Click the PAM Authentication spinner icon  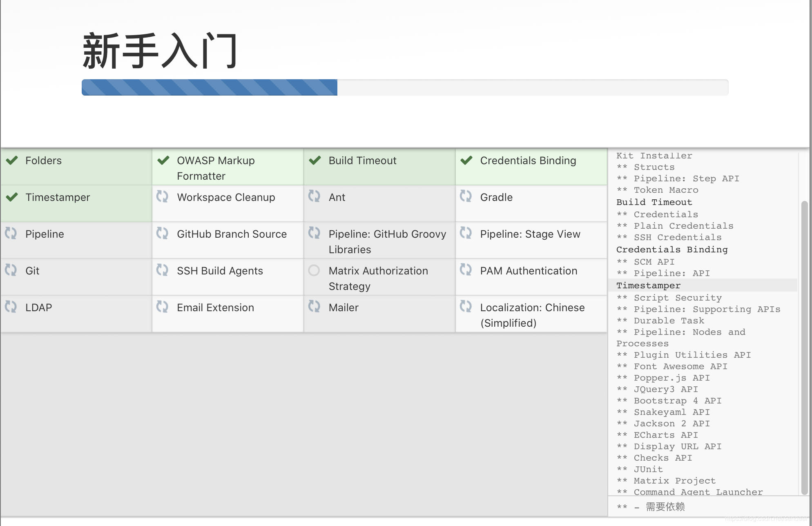tap(466, 270)
